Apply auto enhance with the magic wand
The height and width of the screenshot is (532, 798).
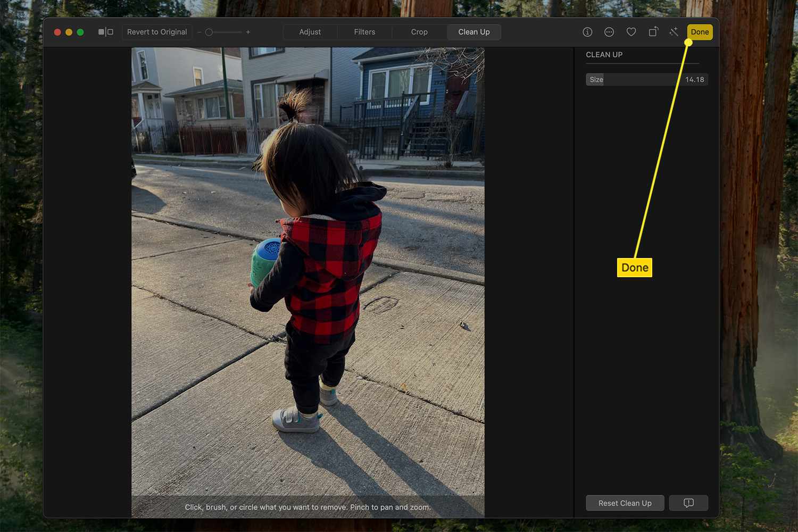[674, 32]
